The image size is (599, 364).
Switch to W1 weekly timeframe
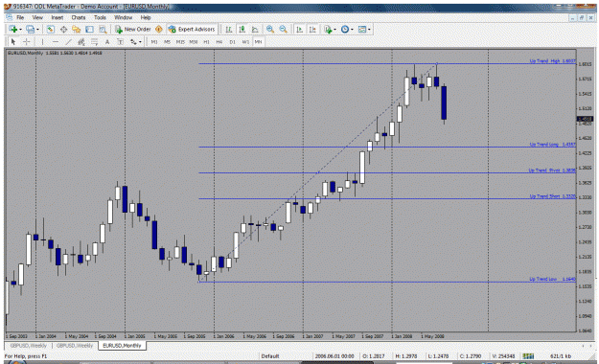click(x=245, y=41)
